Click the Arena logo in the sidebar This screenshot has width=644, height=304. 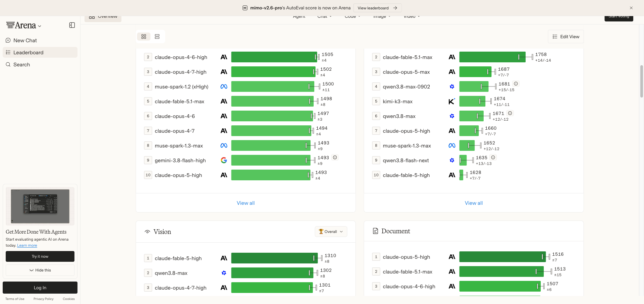click(21, 25)
